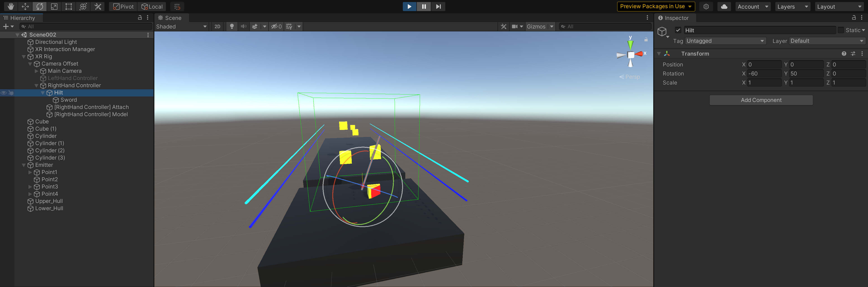
Task: Click the Step frame button
Action: click(x=438, y=6)
